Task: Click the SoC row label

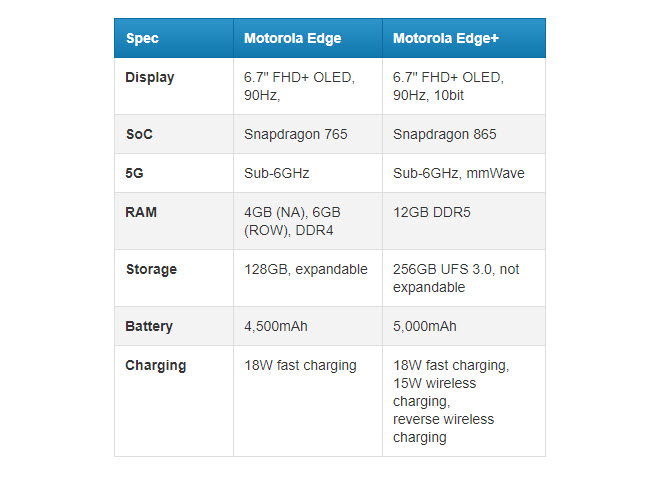Action: click(138, 134)
